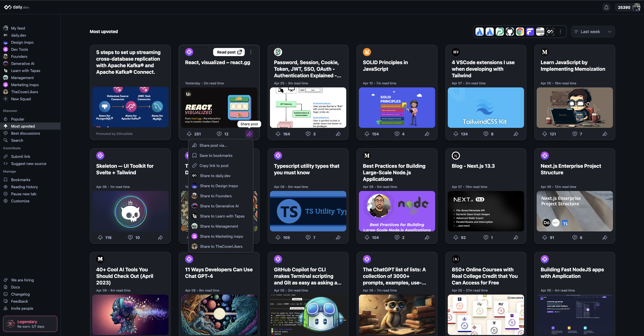Screen dimensions: 644x336
Task: Click source icon on SOLID Principles card
Action: pyautogui.click(x=367, y=52)
